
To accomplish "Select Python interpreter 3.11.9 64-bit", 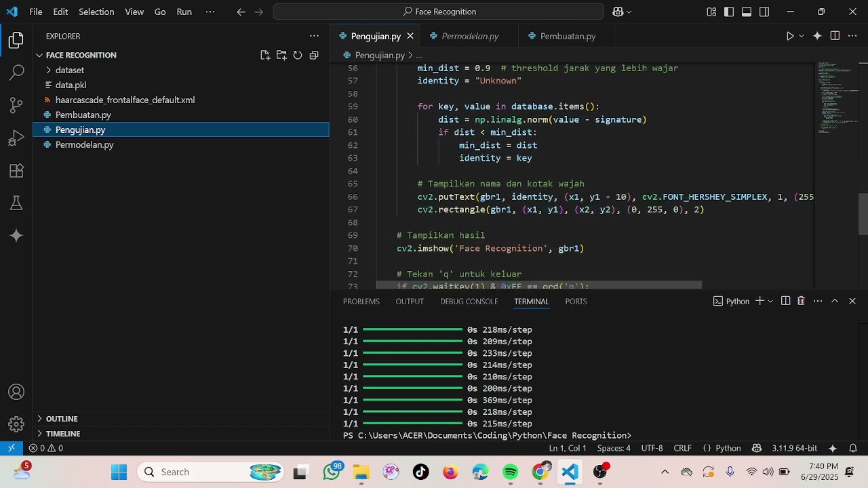I will coord(794,448).
